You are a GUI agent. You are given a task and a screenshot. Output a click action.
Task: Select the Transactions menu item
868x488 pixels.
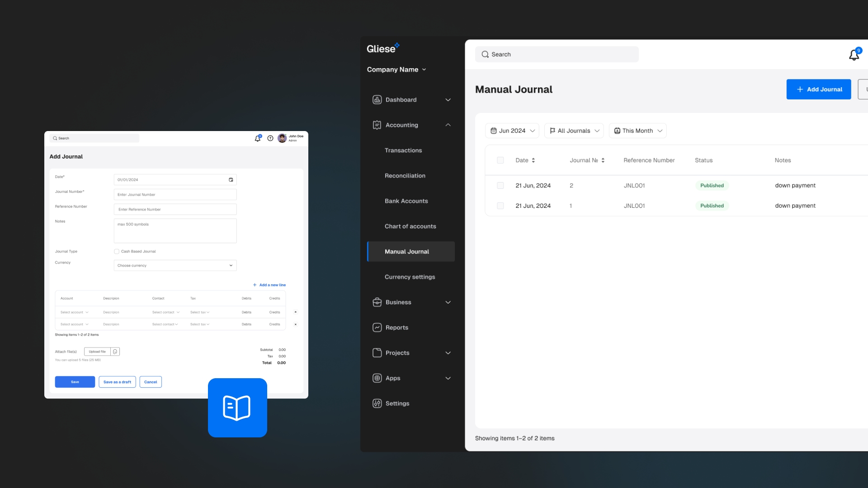[x=404, y=150]
